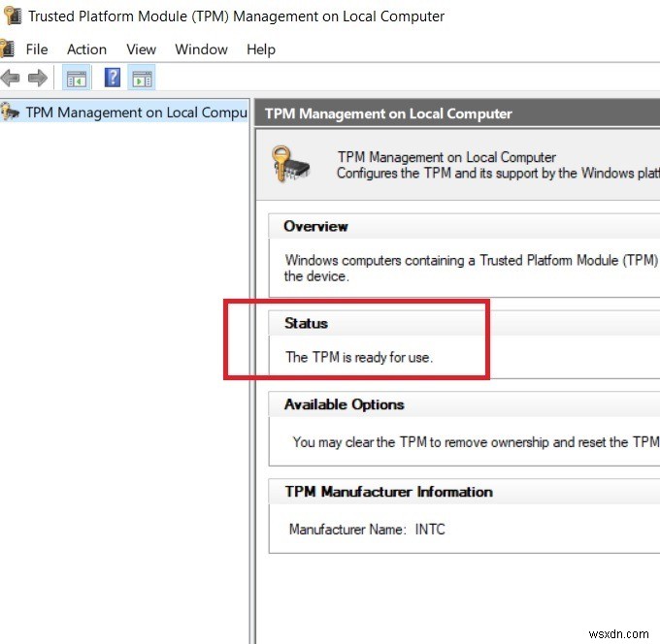Viewport: 660px width, 644px height.
Task: Open the Help menu
Action: 261,49
